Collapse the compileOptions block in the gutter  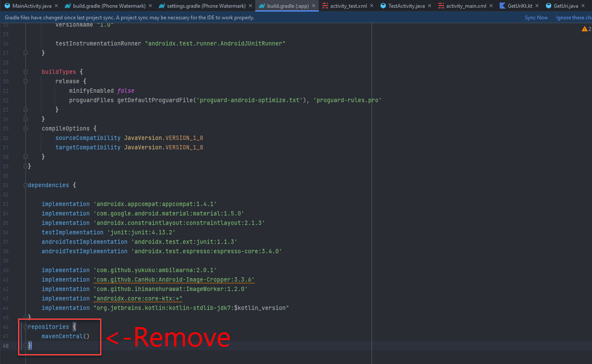[25, 128]
